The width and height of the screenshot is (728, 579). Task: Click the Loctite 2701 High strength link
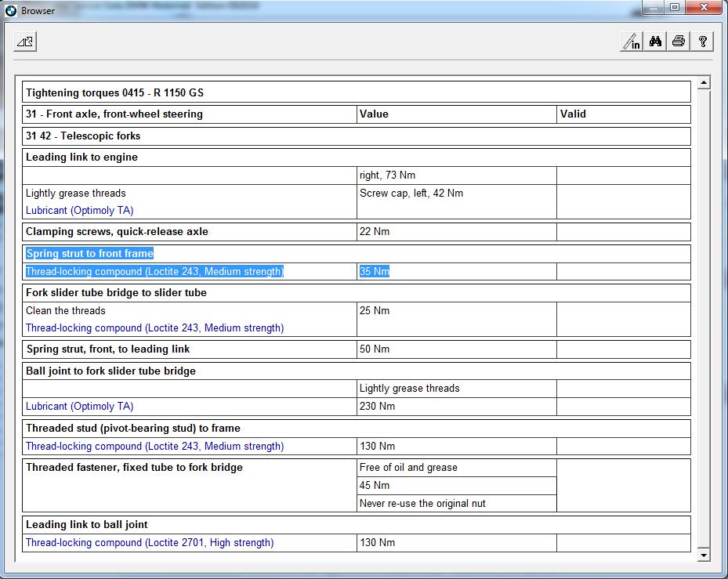click(150, 542)
